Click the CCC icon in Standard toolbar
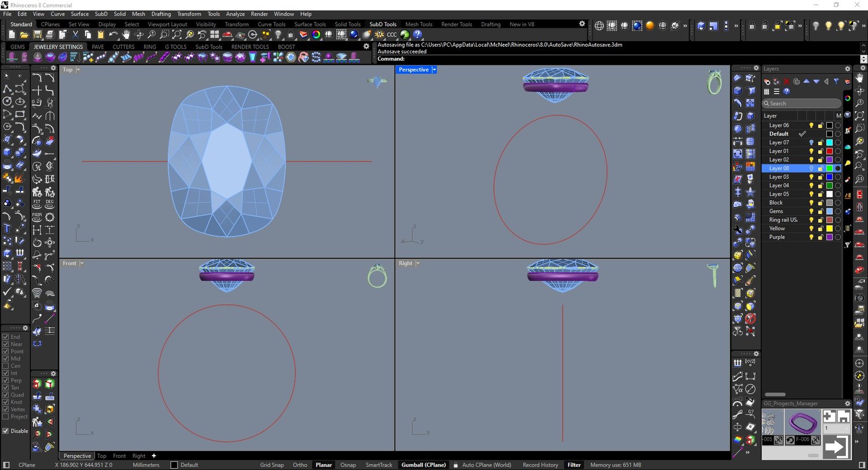Image resolution: width=868 pixels, height=470 pixels. (x=392, y=35)
